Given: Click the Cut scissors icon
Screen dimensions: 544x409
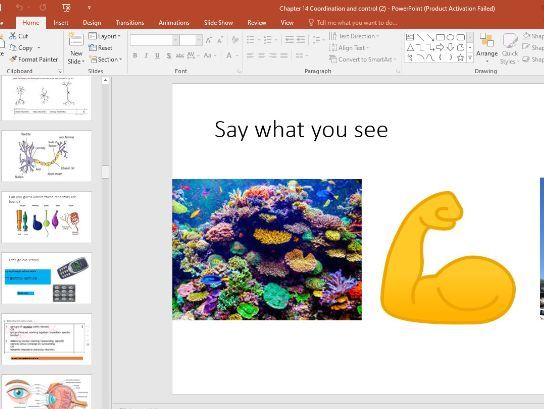Looking at the screenshot, I should coord(13,36).
